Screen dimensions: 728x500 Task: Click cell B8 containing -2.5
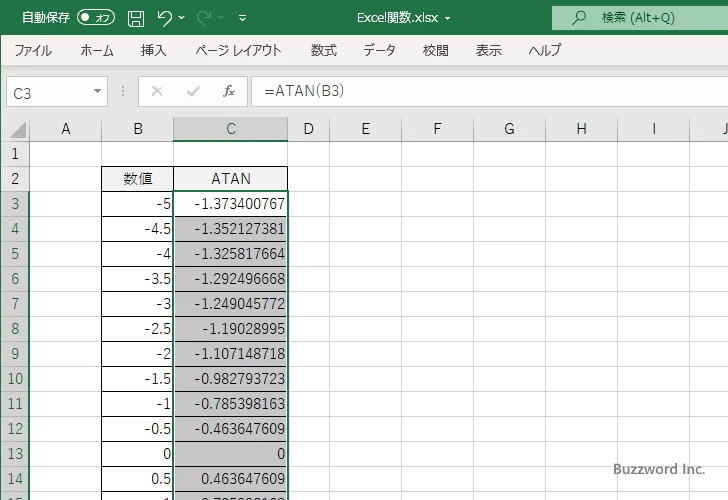coord(137,329)
